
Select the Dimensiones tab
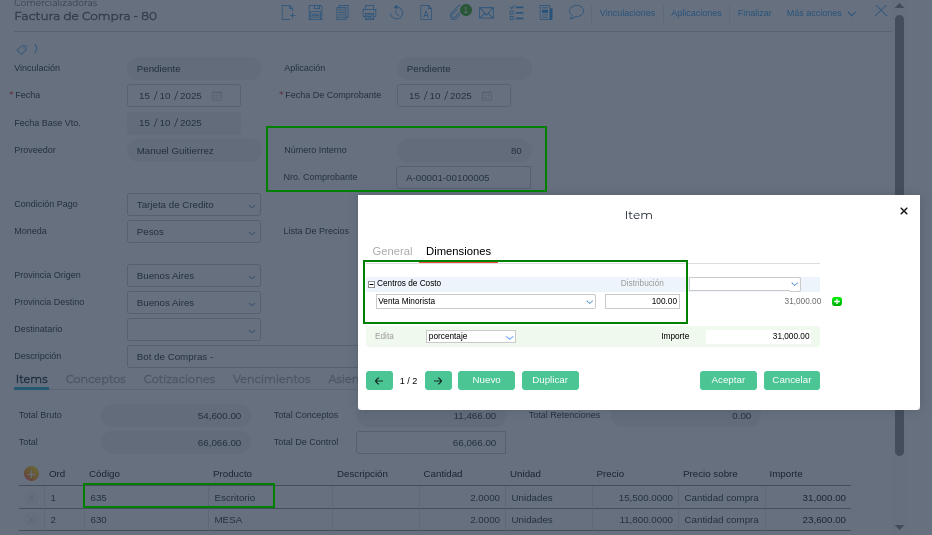point(458,251)
